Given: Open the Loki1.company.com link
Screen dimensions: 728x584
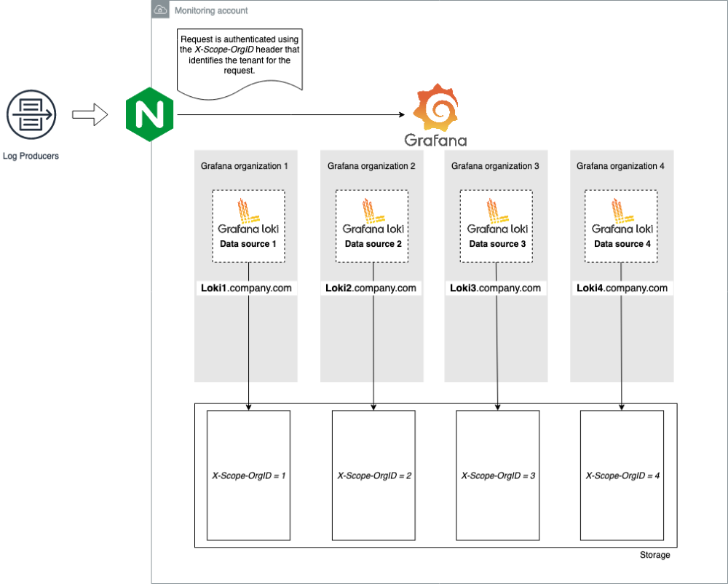Looking at the screenshot, I should point(248,288).
